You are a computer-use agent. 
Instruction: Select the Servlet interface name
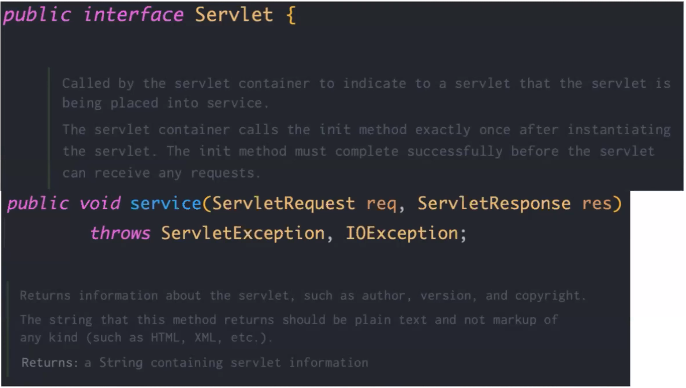(234, 15)
